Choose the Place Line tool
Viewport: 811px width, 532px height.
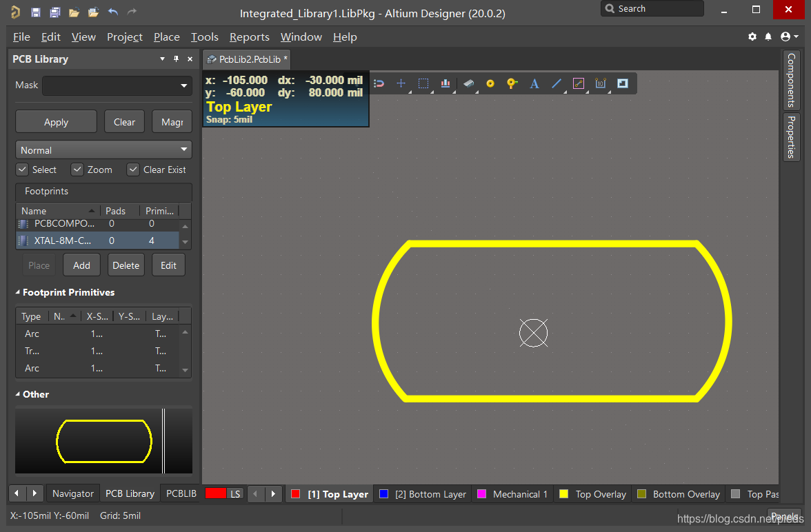(557, 83)
